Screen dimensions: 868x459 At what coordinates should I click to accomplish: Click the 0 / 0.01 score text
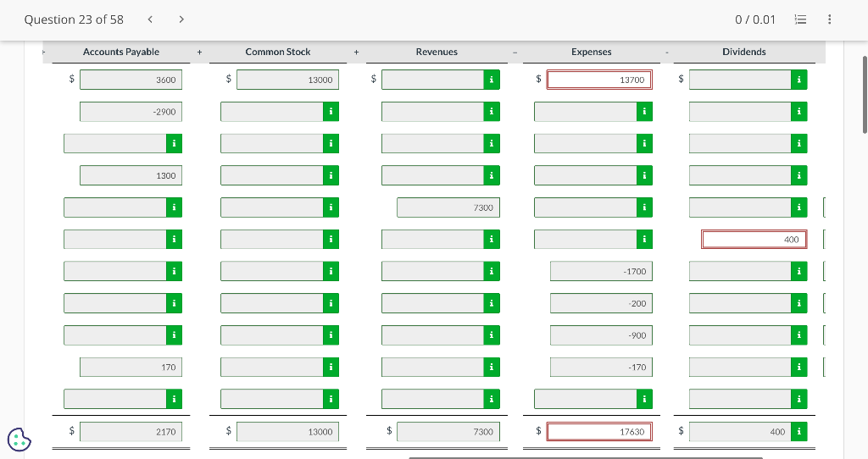tap(755, 19)
